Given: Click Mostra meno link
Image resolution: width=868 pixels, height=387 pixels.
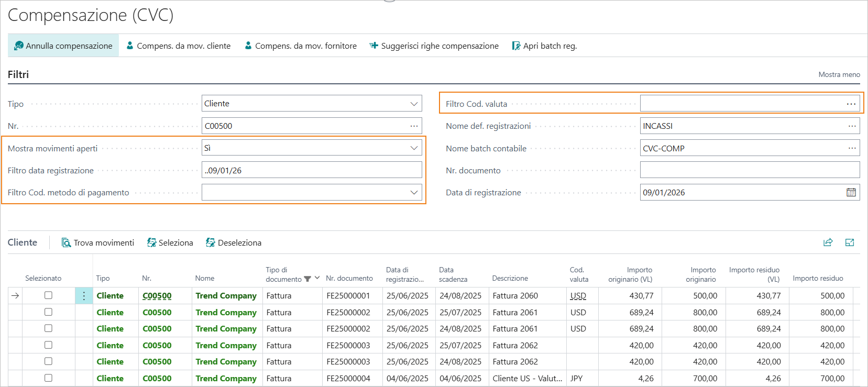Looking at the screenshot, I should pyautogui.click(x=839, y=75).
